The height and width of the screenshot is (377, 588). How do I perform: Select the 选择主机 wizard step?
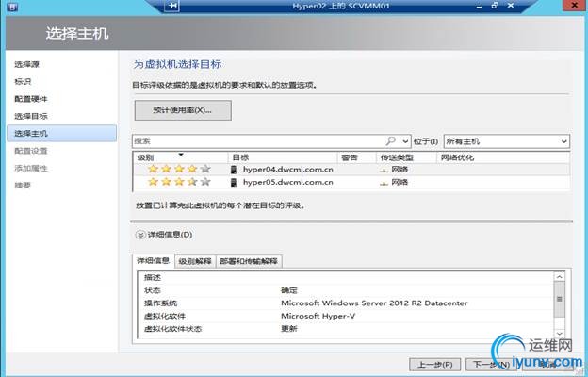62,133
